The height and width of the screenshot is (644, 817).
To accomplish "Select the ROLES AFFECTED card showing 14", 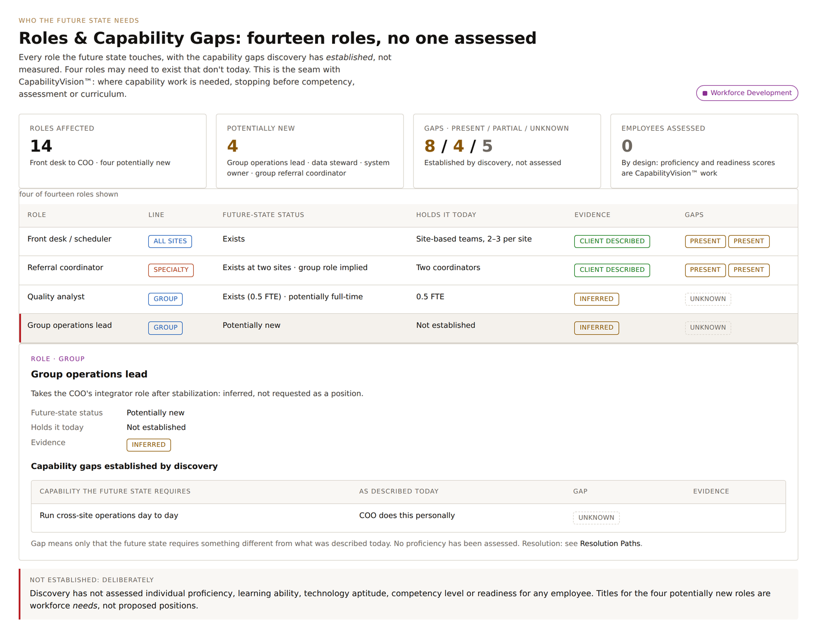I will tap(113, 151).
